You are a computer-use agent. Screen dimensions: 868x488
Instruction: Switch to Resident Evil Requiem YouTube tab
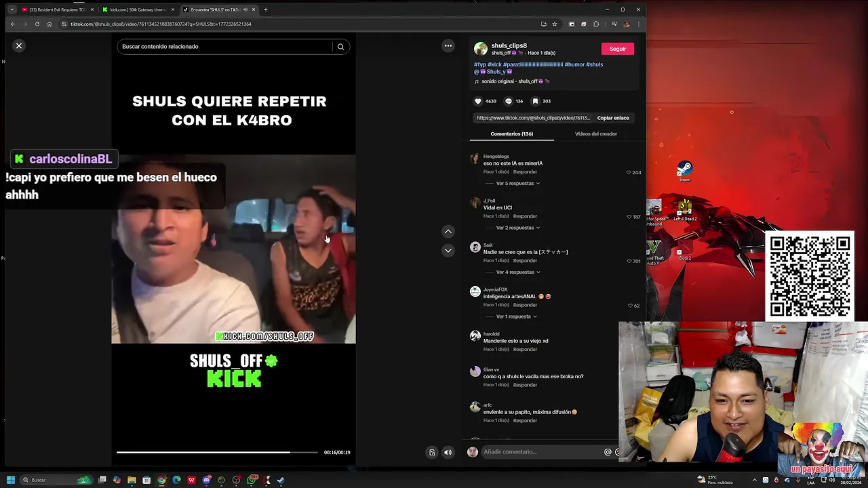pyautogui.click(x=57, y=9)
